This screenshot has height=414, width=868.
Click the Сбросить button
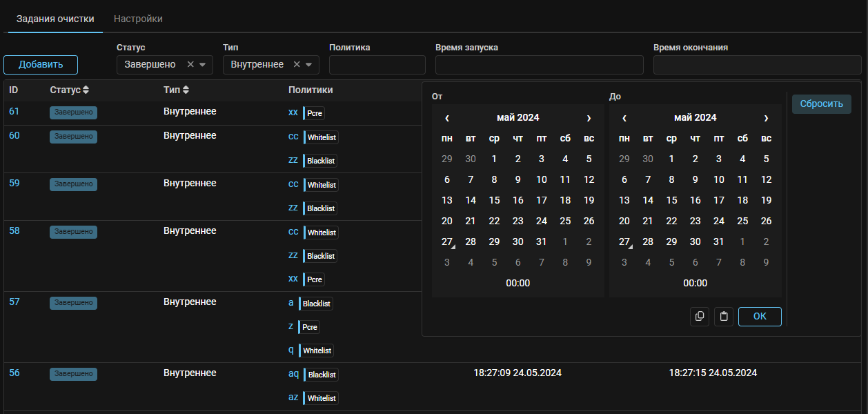click(821, 104)
